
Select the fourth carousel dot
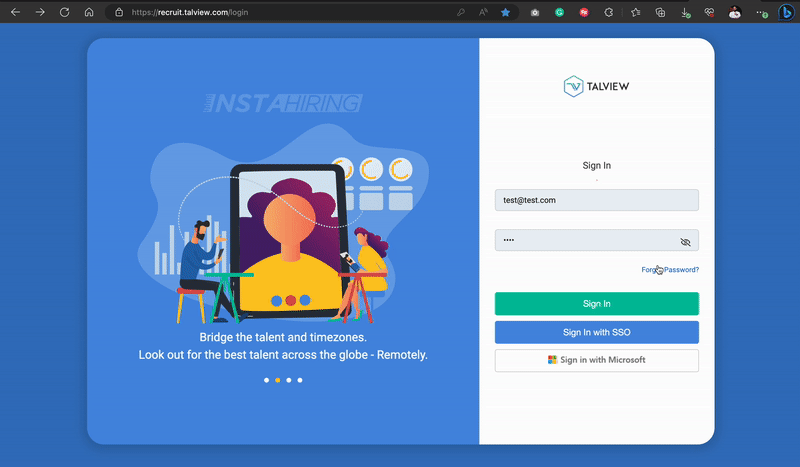click(x=300, y=380)
